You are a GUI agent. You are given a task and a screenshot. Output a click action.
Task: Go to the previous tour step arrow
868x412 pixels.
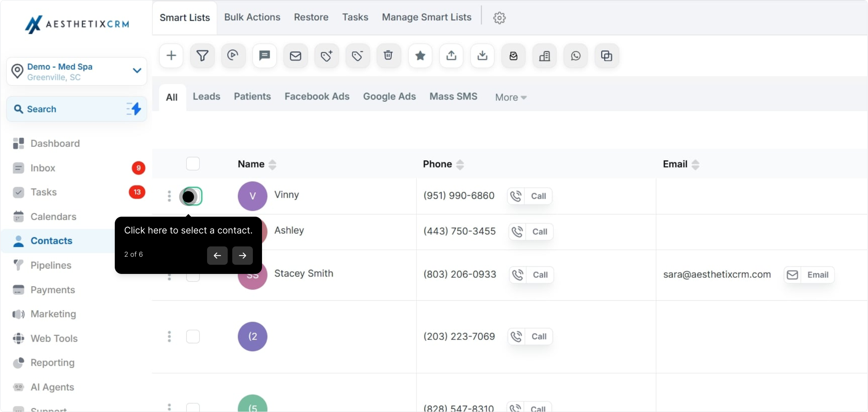[x=217, y=256]
